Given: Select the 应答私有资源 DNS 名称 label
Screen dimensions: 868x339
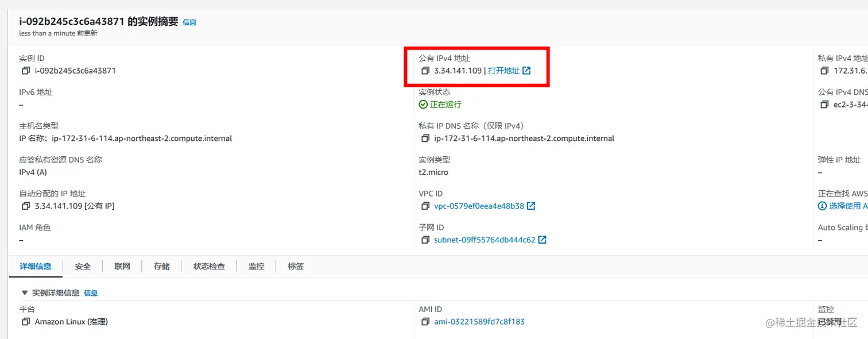Looking at the screenshot, I should point(60,160).
